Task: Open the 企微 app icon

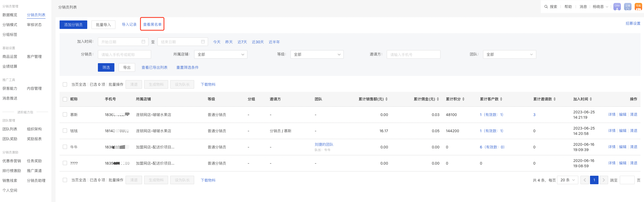Action: tap(628, 7)
